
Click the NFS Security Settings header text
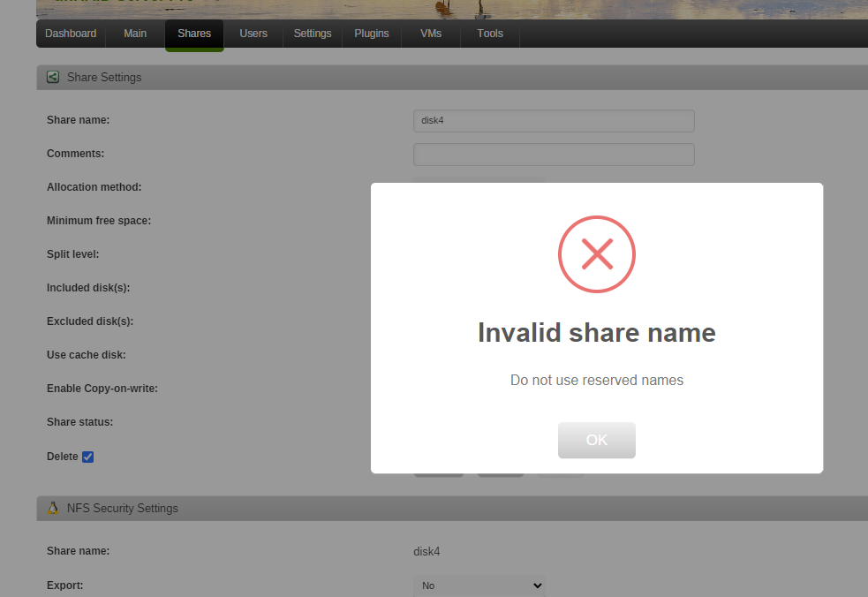pos(123,509)
